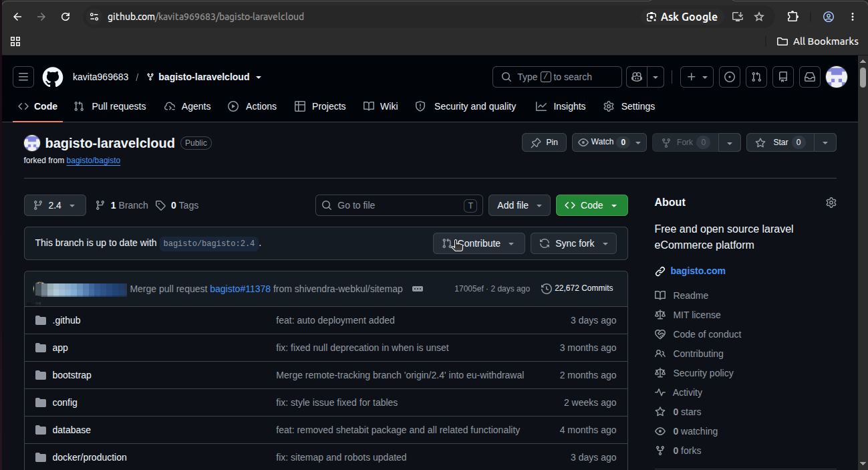Pin the repository

point(544,142)
